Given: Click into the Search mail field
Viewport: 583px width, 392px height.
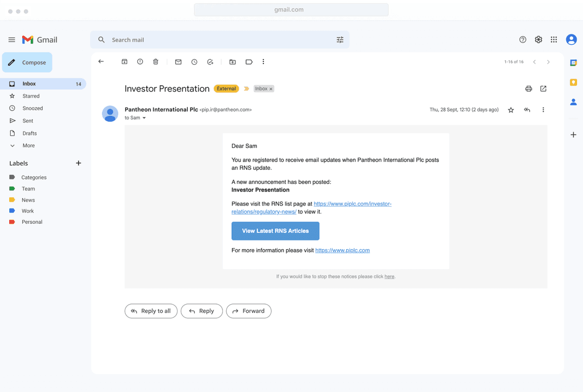Looking at the screenshot, I should tap(216, 40).
